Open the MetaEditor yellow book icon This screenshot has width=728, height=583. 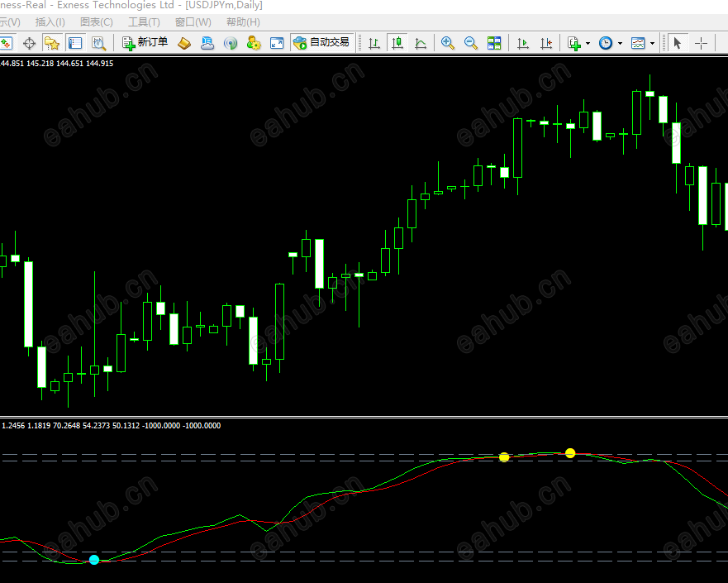tap(184, 43)
